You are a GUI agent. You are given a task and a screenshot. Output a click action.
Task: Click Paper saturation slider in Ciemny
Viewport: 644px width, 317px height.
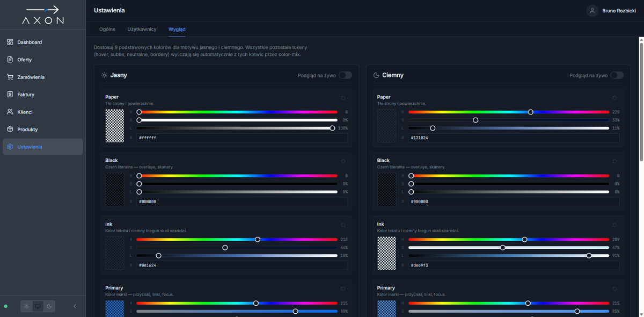tap(509, 120)
